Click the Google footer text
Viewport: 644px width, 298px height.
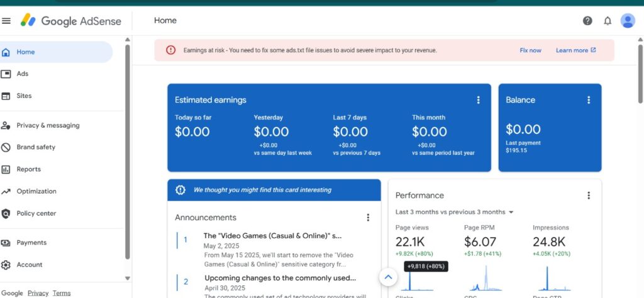[13, 293]
